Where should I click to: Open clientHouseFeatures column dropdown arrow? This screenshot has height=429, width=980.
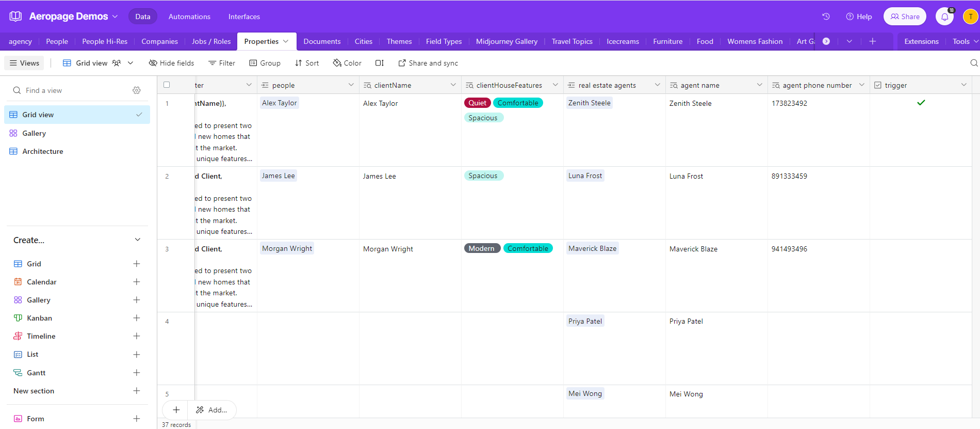pyautogui.click(x=556, y=85)
